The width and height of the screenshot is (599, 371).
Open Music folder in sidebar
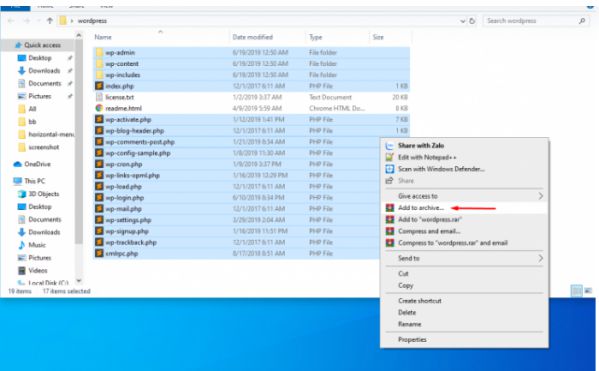click(x=32, y=245)
